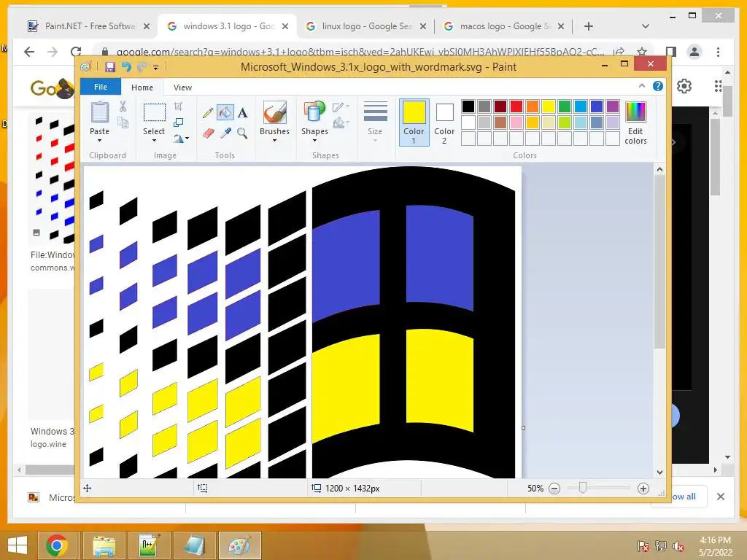Screen dimensions: 747x560
Task: Click the rectangular Select tool icon
Action: tap(155, 113)
